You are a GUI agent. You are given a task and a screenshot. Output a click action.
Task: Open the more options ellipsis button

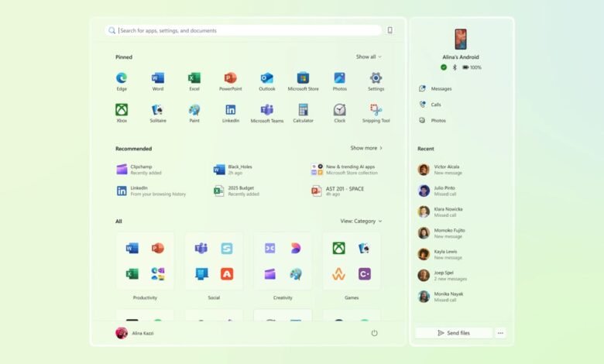[500, 333]
